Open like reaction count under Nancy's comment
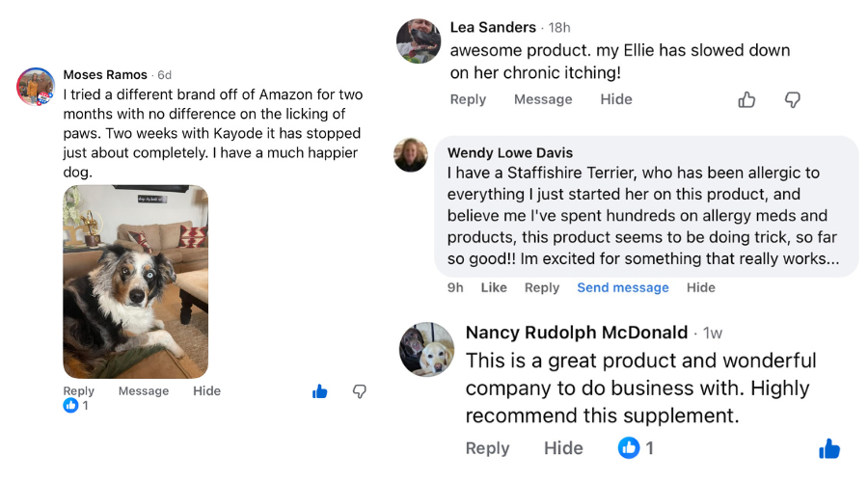This screenshot has height=482, width=868. (637, 448)
